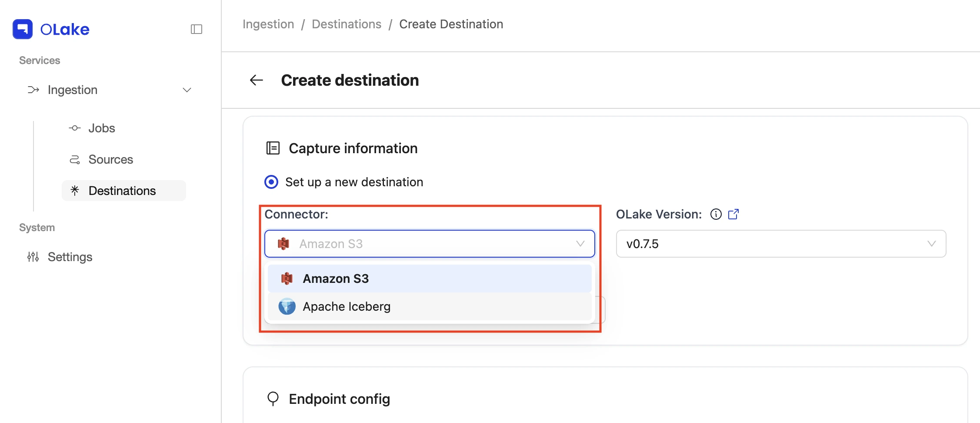Collapse the Ingestion menu chevron
Screen dimensions: 980x423
(187, 90)
